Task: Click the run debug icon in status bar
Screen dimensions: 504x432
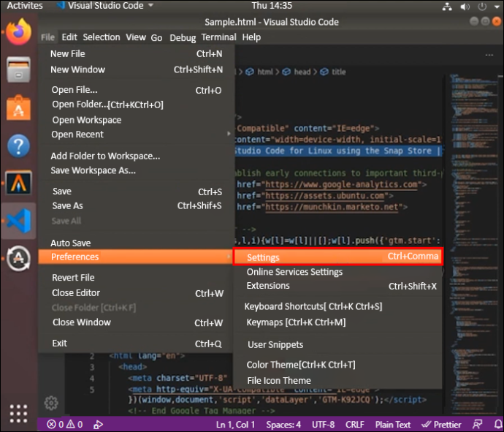Action: (x=98, y=425)
